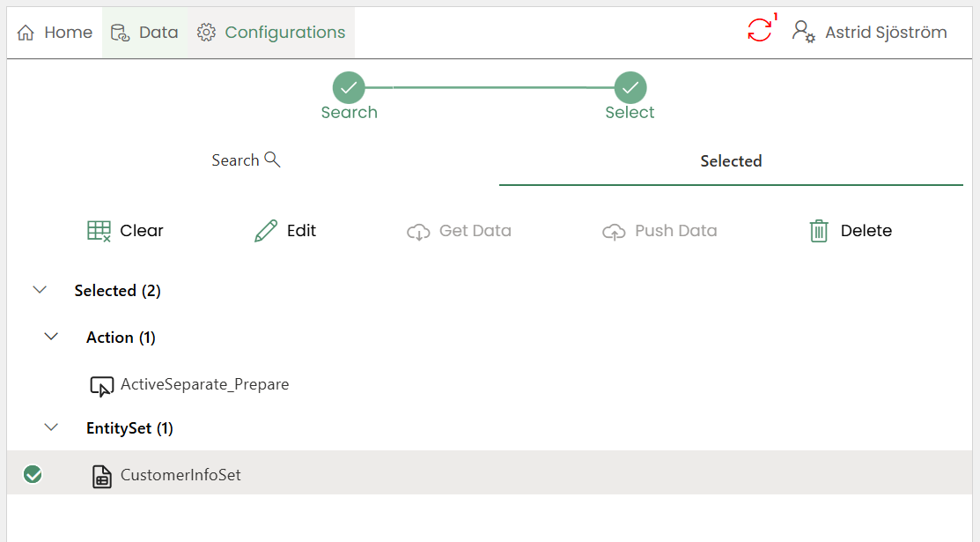Viewport: 980px width, 542px height.
Task: Click the ActiveSeparate_Prepare action icon
Action: click(x=102, y=386)
